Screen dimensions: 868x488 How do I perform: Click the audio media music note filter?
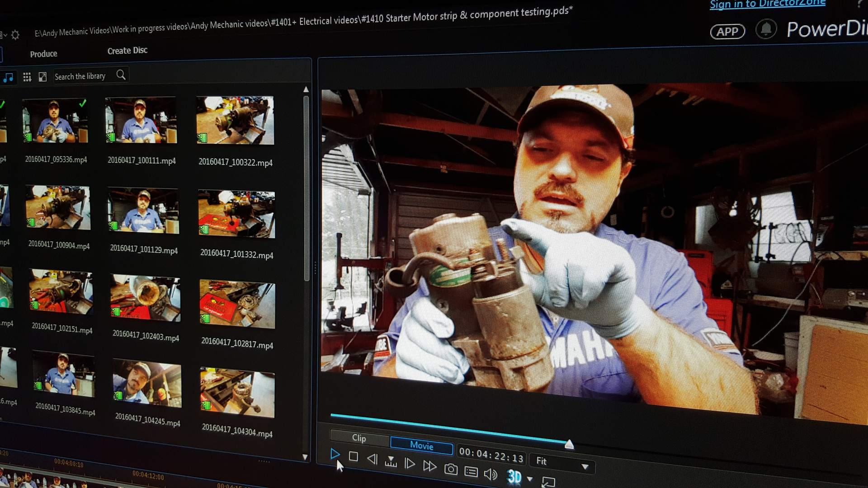tap(8, 78)
